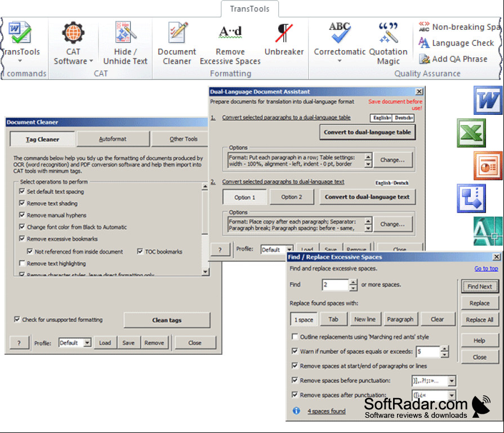Viewport: 504px width, 433px height.
Task: Click the AutoCAD application icon
Action: pos(488,231)
